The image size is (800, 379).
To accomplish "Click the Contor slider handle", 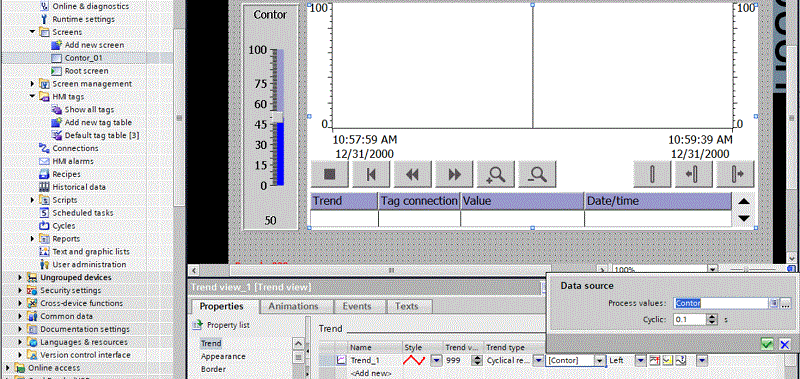I will (x=277, y=117).
